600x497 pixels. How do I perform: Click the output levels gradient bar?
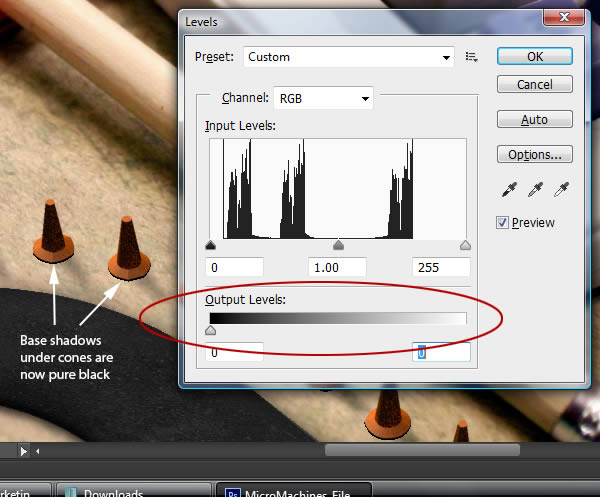(x=338, y=318)
